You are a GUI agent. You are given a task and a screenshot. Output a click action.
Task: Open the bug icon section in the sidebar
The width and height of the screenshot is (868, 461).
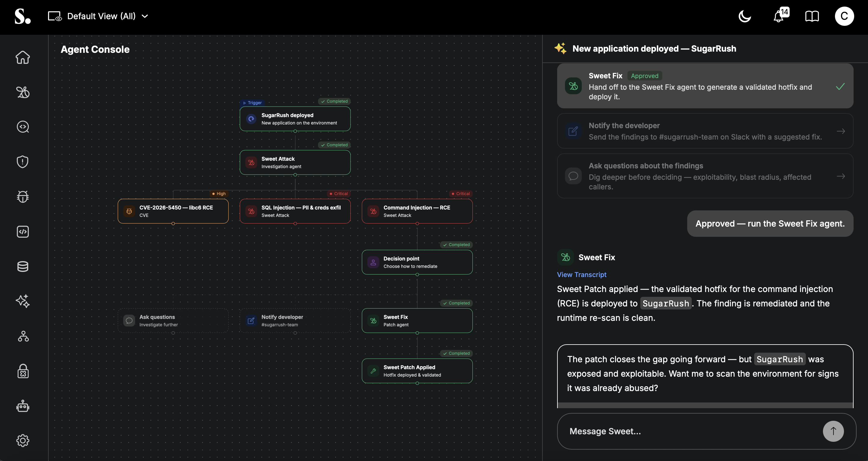(23, 197)
